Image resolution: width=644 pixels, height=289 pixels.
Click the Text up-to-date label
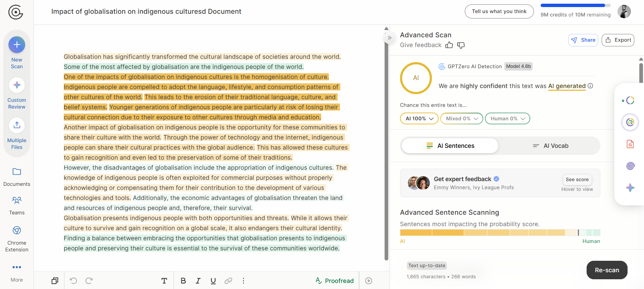click(x=427, y=265)
